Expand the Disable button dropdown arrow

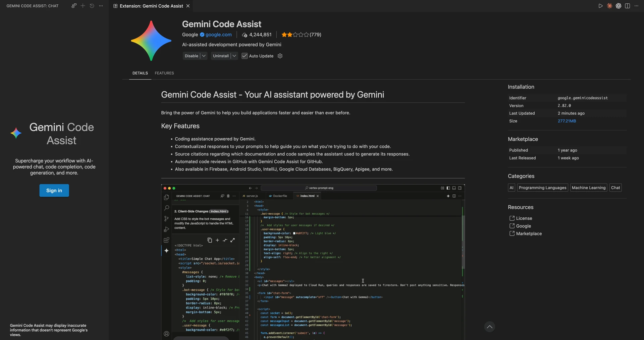coord(204,56)
